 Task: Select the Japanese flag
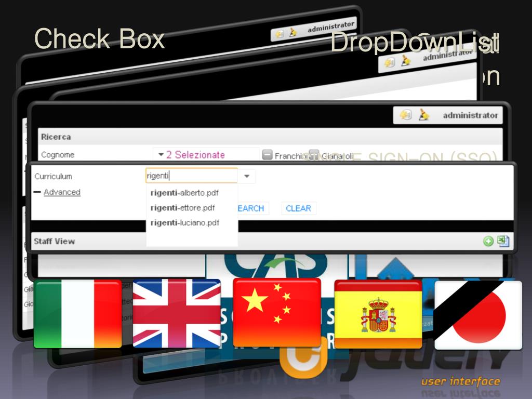pos(478,315)
